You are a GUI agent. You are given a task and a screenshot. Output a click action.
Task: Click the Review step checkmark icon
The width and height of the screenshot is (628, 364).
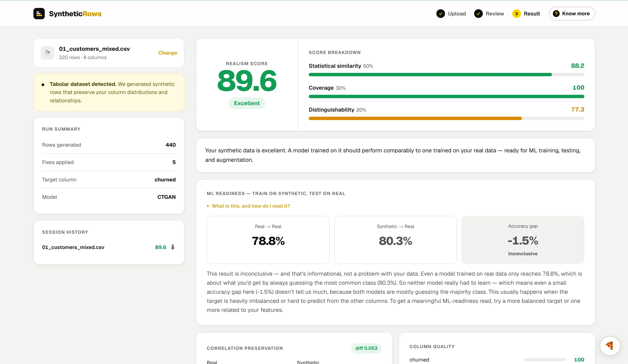[478, 13]
